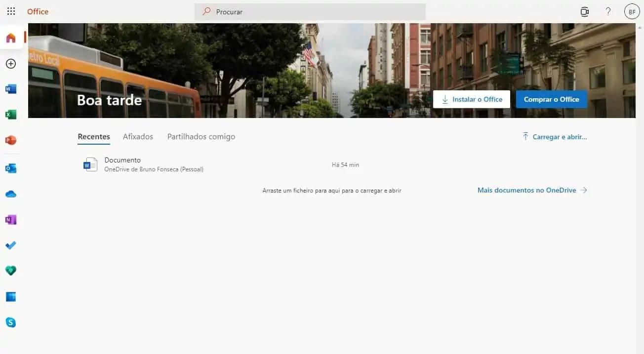Viewport: 644px width, 354px height.
Task: Open Word from the sidebar
Action: point(11,89)
